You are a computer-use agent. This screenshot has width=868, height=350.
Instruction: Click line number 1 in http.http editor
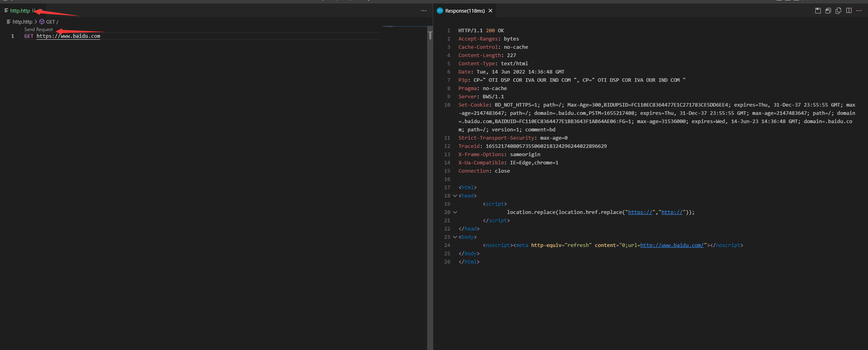tap(13, 36)
